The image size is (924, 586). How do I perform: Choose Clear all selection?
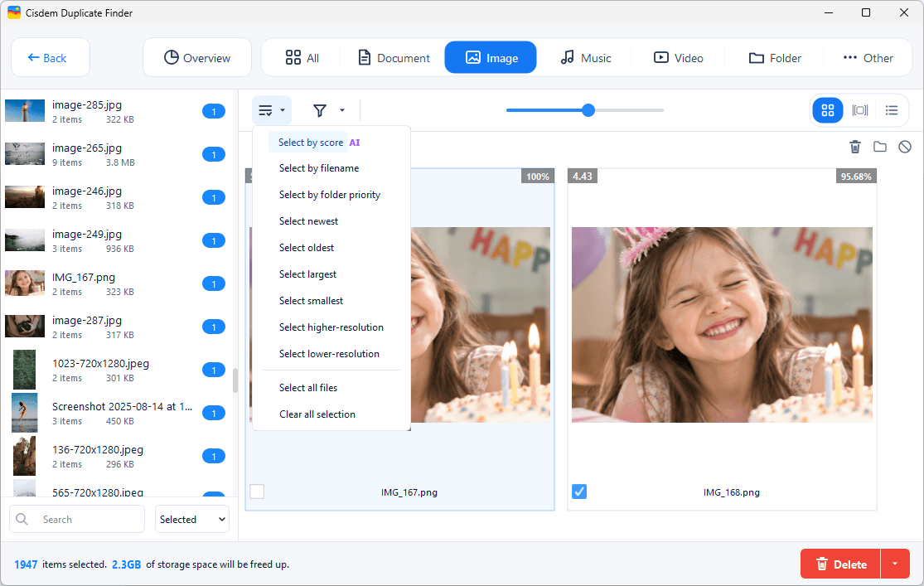coord(317,414)
